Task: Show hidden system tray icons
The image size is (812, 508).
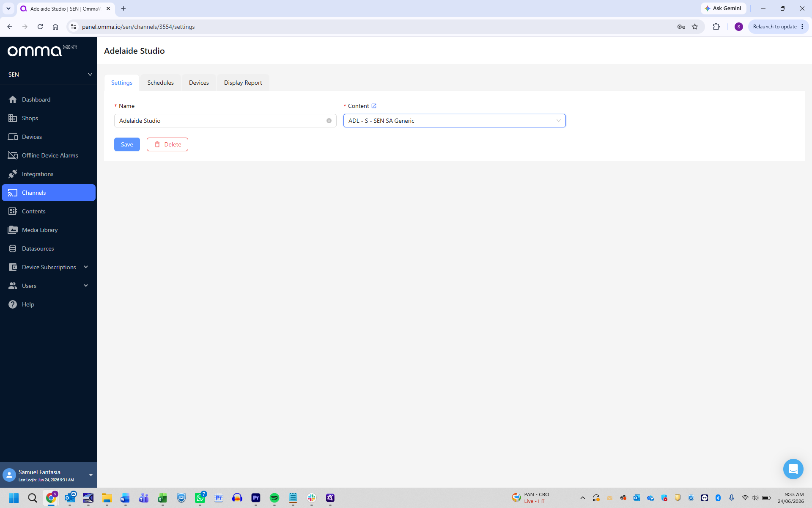Action: 582,498
